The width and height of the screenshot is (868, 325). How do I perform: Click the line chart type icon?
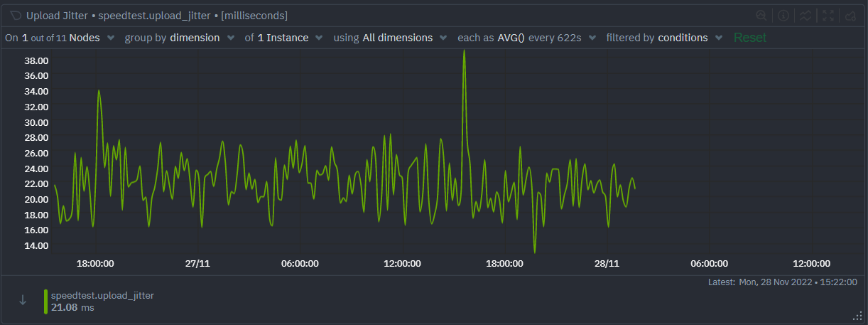click(805, 15)
